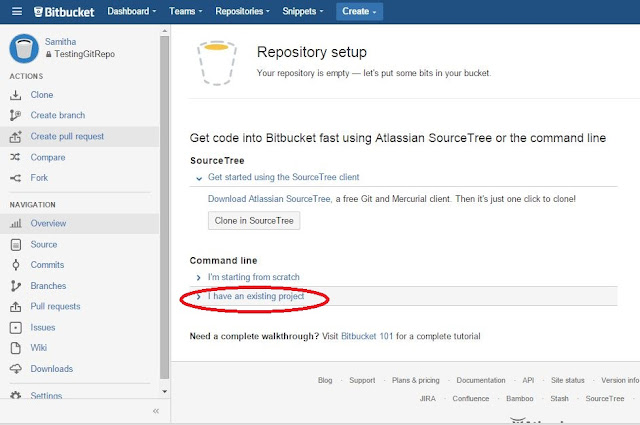Click the SourceTree footer link
Viewport: 640px width, 425px height.
coord(604,398)
